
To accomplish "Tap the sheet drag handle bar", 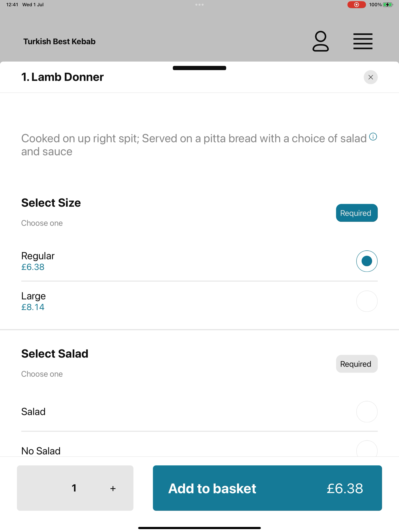I will click(199, 68).
